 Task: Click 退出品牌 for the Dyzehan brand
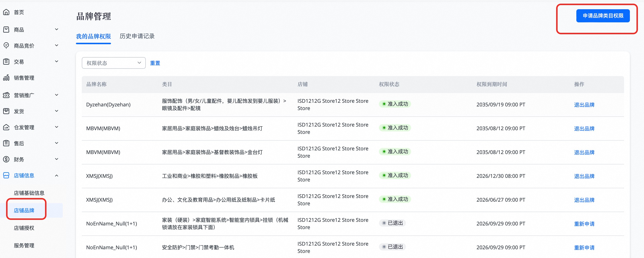tap(584, 105)
